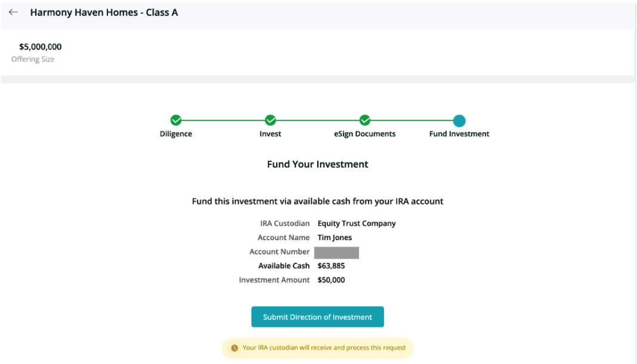Click the $5,000,000 Offering Size value
This screenshot has height=364, width=637.
39,46
